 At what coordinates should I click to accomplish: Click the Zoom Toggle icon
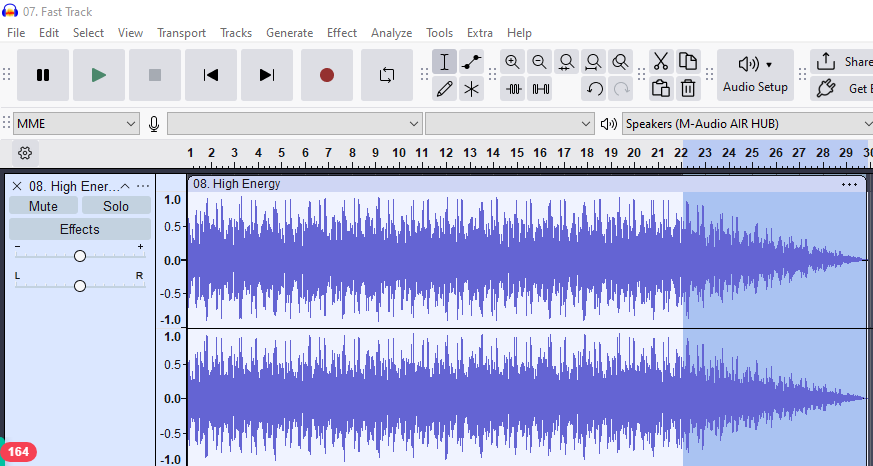click(x=620, y=62)
